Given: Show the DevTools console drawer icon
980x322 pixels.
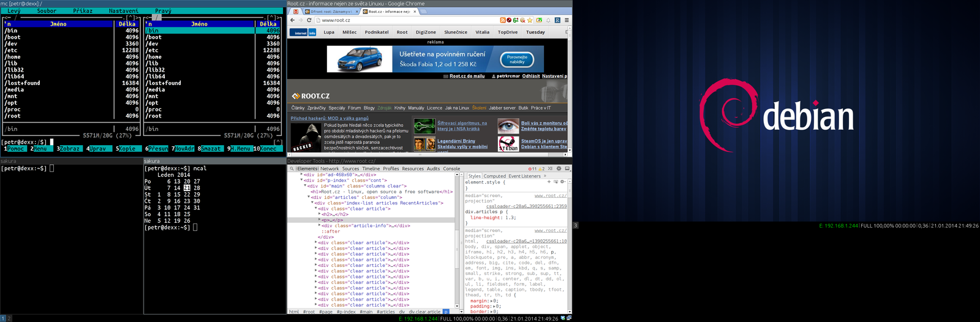Looking at the screenshot, I should coord(550,168).
